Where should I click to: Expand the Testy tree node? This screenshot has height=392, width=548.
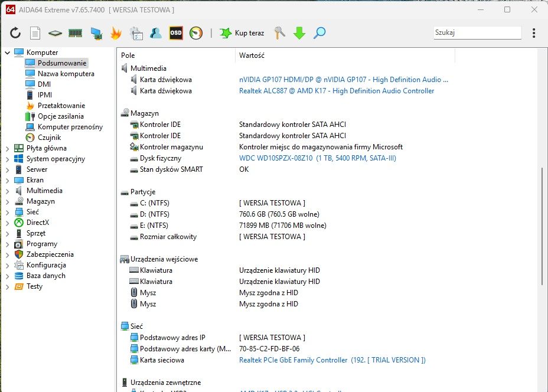(x=7, y=287)
